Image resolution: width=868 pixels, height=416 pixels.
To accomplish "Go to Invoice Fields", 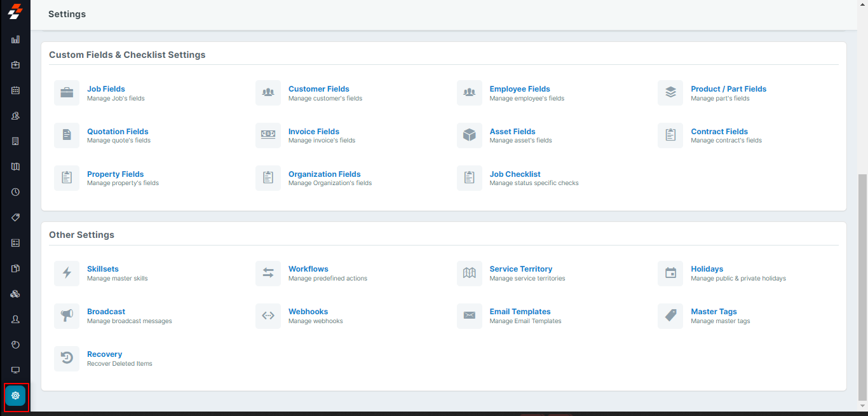I will (x=313, y=132).
